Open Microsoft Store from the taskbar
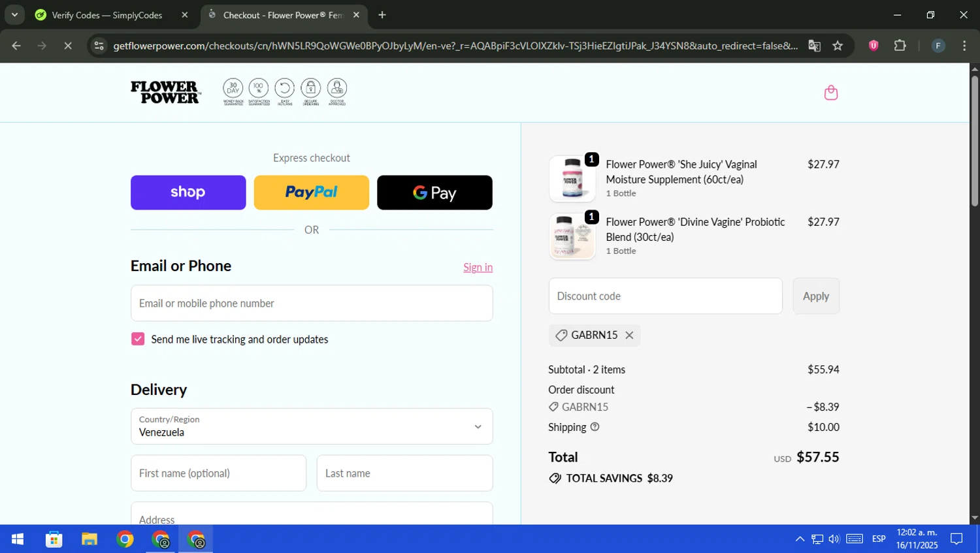Screen dimensions: 980x553 (54, 539)
